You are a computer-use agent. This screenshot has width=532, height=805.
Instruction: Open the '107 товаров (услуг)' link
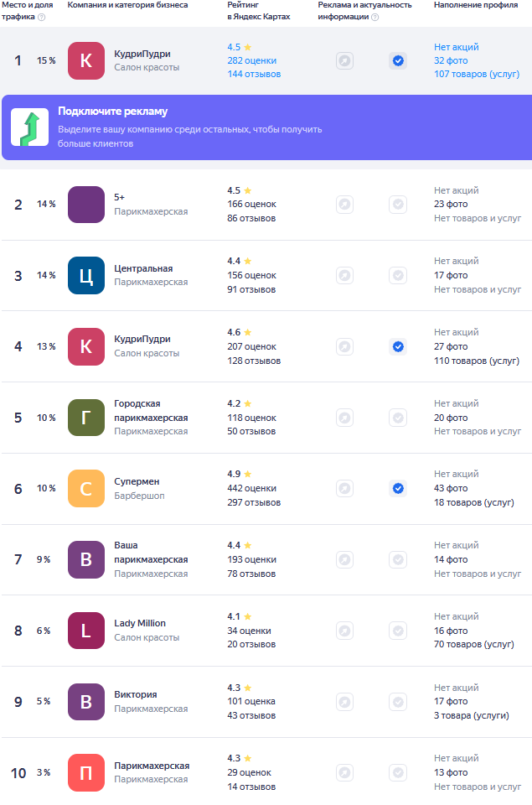click(477, 74)
